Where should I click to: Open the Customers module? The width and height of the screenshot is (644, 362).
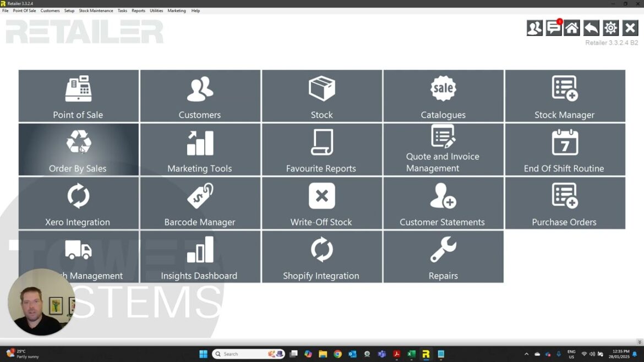pyautogui.click(x=200, y=96)
